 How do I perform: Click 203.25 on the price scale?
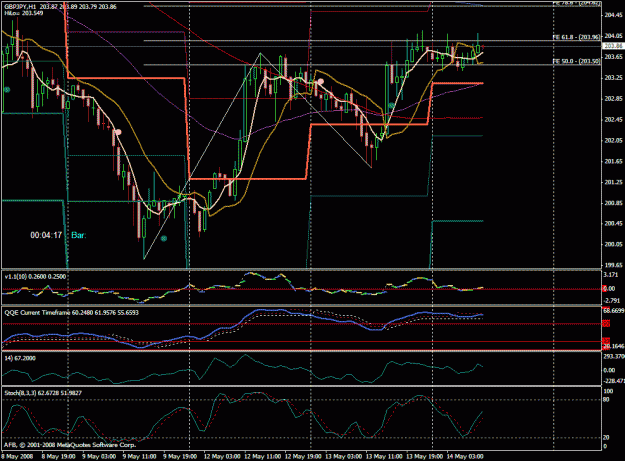tap(613, 78)
